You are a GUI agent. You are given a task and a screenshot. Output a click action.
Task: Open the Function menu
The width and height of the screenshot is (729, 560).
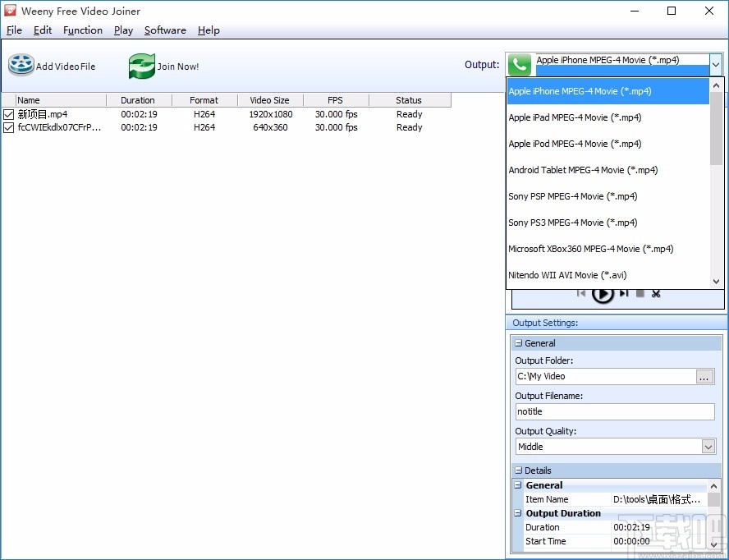[x=83, y=30]
